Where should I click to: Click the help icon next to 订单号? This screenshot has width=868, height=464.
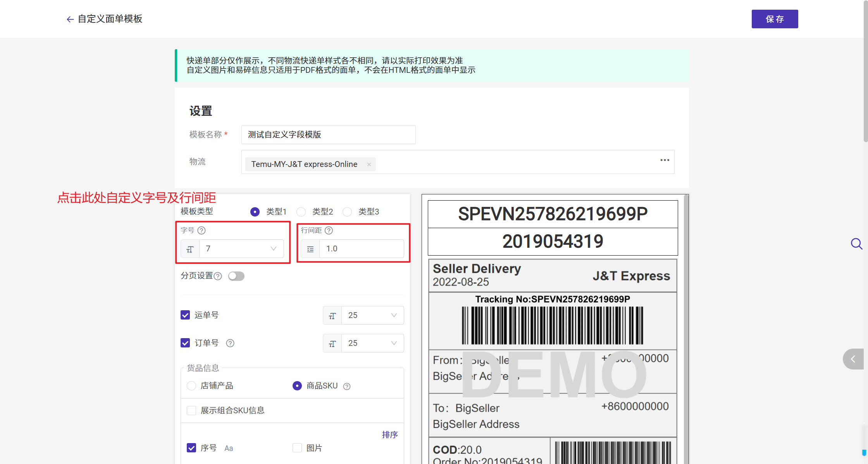pyautogui.click(x=230, y=343)
